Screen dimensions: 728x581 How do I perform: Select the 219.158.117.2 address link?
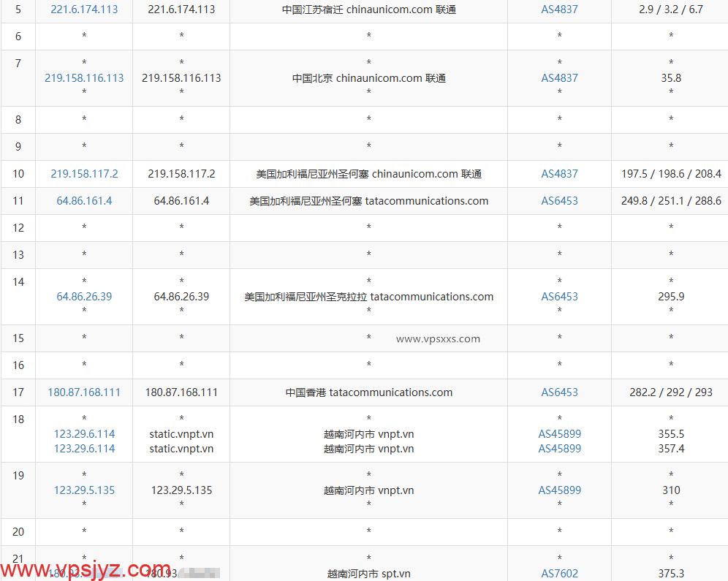point(83,174)
